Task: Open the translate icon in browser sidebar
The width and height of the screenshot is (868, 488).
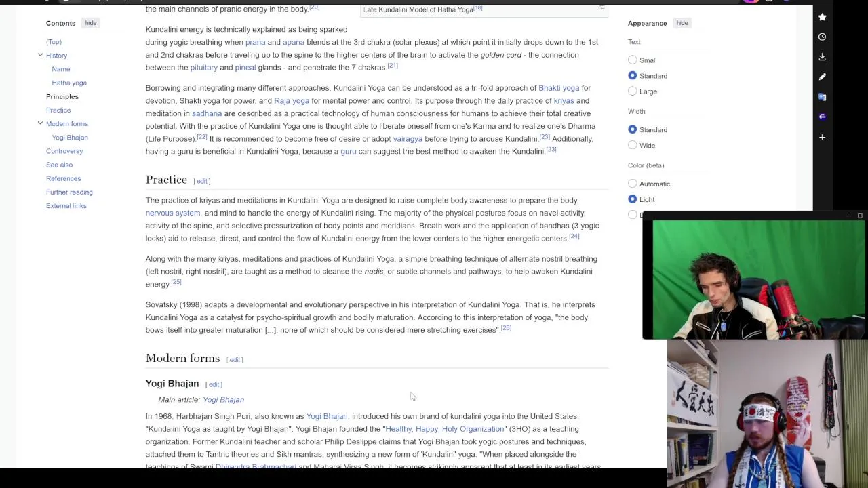Action: [x=822, y=97]
